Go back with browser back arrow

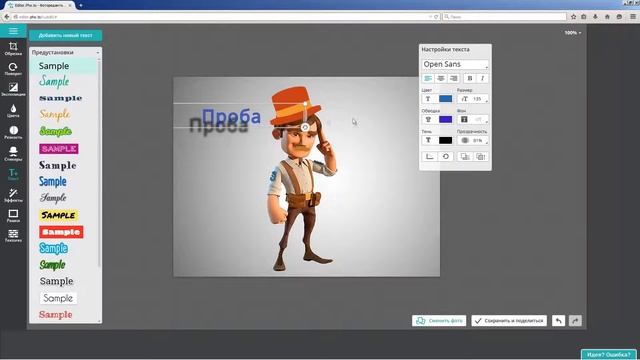point(7,17)
